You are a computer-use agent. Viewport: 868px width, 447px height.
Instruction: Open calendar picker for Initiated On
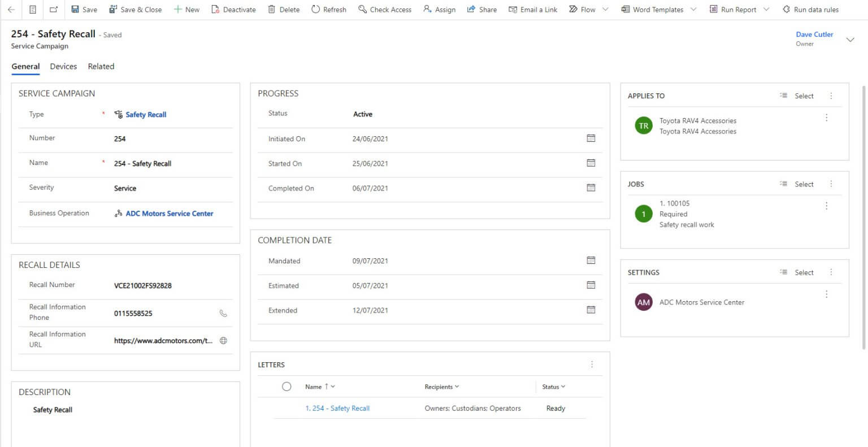click(591, 138)
